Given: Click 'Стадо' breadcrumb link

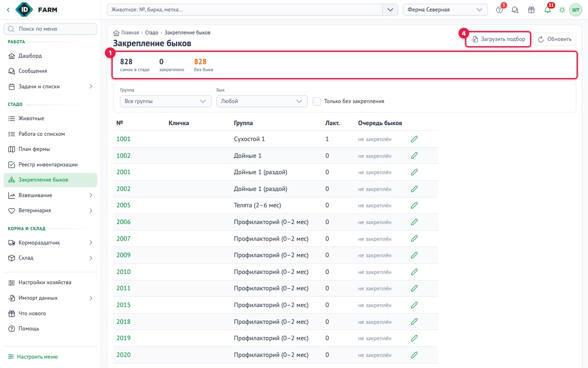Looking at the screenshot, I should (x=151, y=33).
